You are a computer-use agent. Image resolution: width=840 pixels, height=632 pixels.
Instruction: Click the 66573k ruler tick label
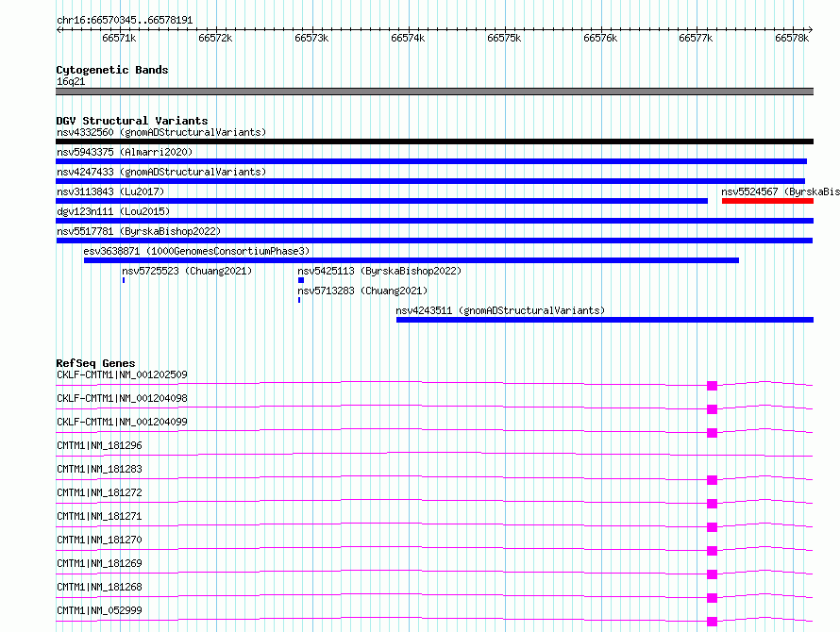click(311, 38)
